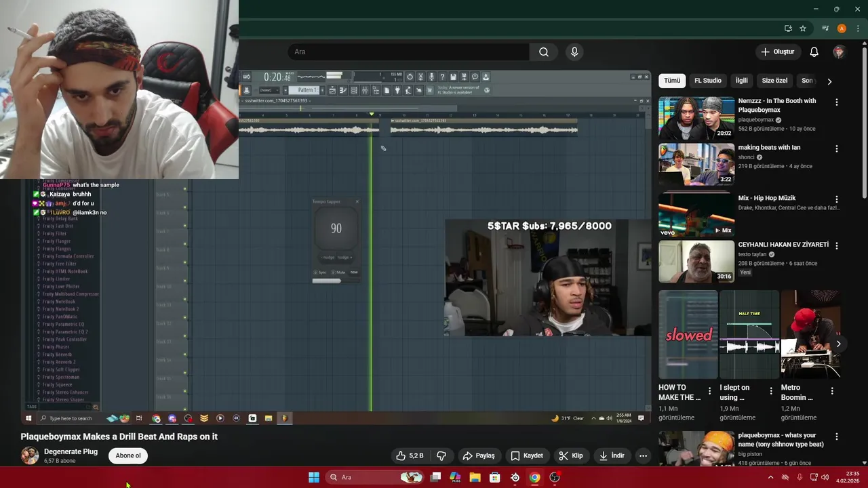Create a clip with Klip button
The image size is (868, 488).
[x=570, y=455]
